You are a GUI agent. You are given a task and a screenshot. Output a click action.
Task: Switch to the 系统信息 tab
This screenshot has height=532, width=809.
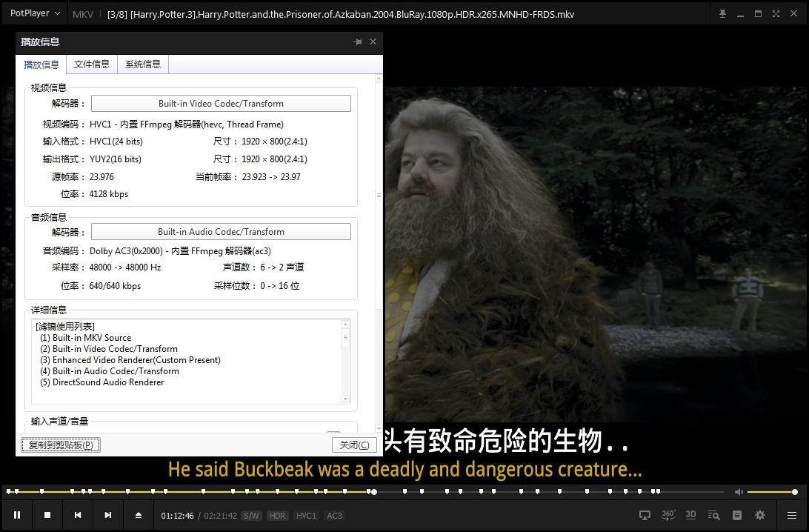142,64
